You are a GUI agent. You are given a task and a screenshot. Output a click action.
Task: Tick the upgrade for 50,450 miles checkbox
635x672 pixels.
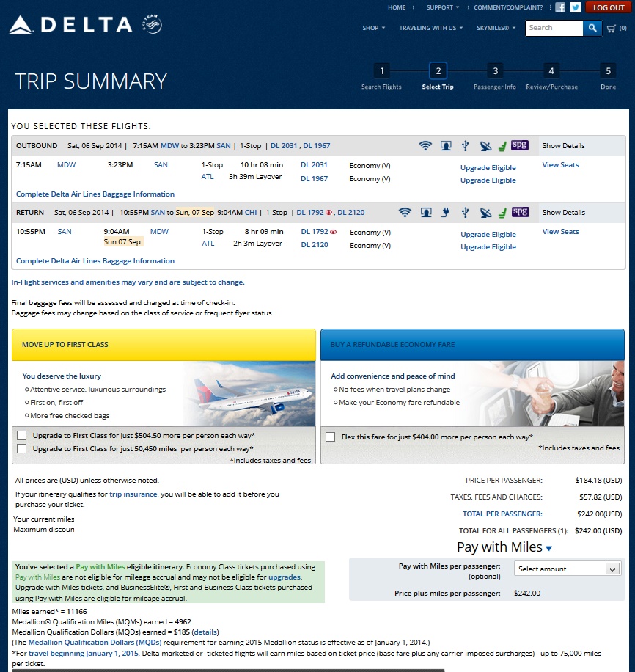(x=21, y=448)
